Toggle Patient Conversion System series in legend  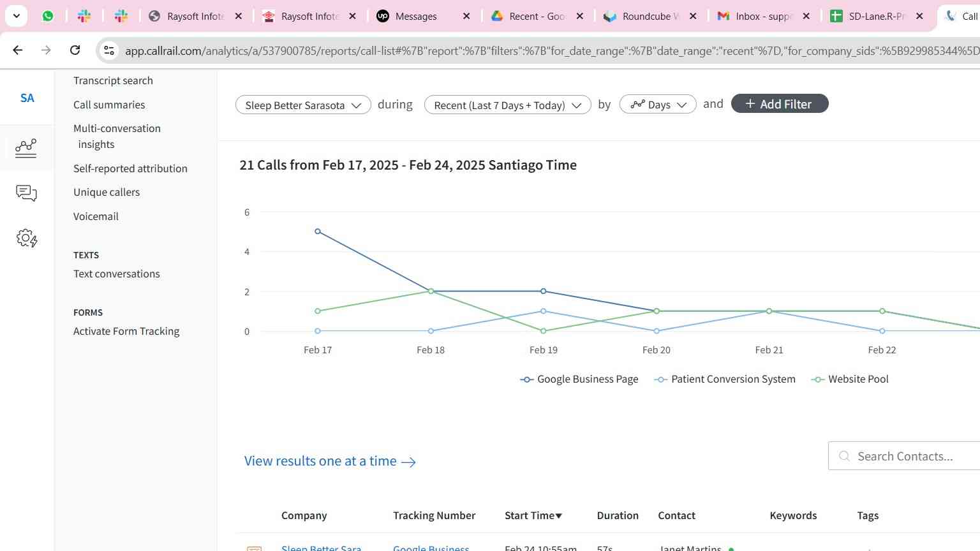click(x=725, y=379)
